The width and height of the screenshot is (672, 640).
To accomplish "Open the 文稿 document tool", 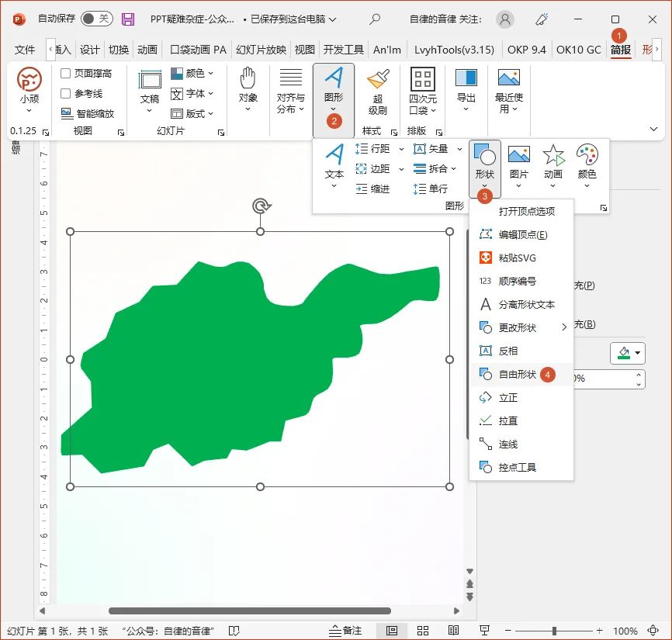I will (x=150, y=91).
